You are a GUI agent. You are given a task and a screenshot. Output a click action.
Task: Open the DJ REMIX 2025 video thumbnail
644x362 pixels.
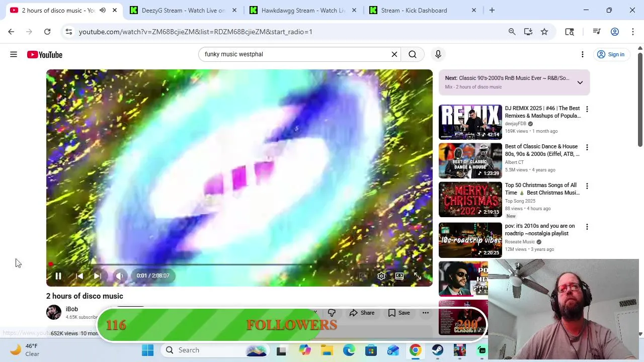click(470, 122)
